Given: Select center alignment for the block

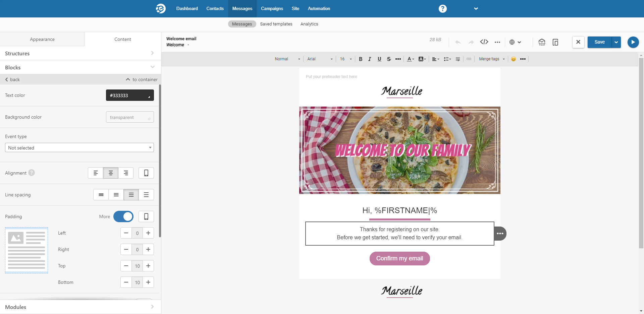Looking at the screenshot, I should point(110,173).
